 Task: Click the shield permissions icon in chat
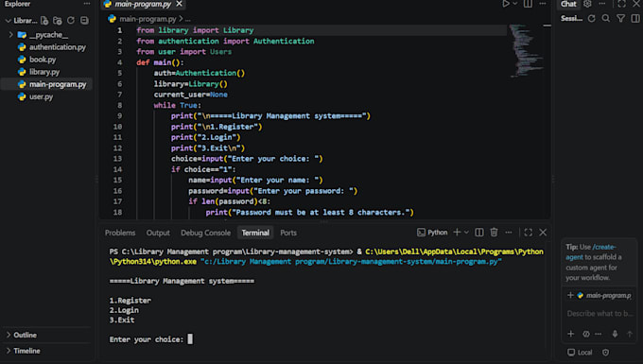pos(606,353)
